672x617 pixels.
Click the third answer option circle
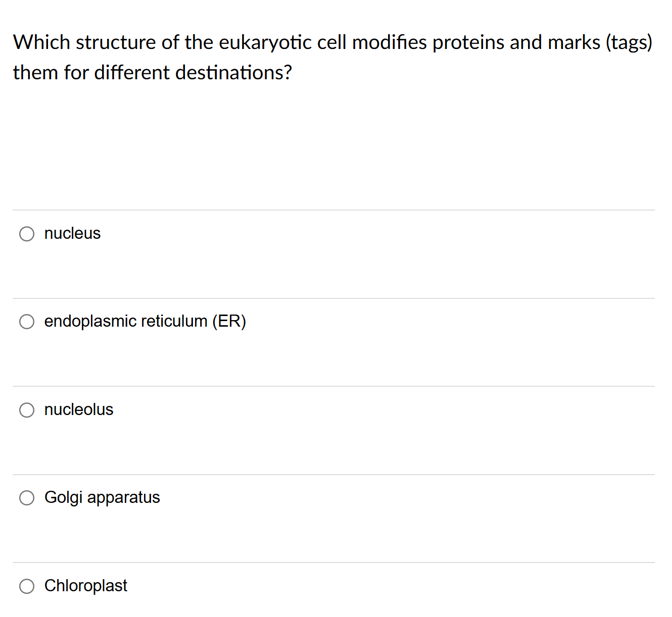point(27,410)
